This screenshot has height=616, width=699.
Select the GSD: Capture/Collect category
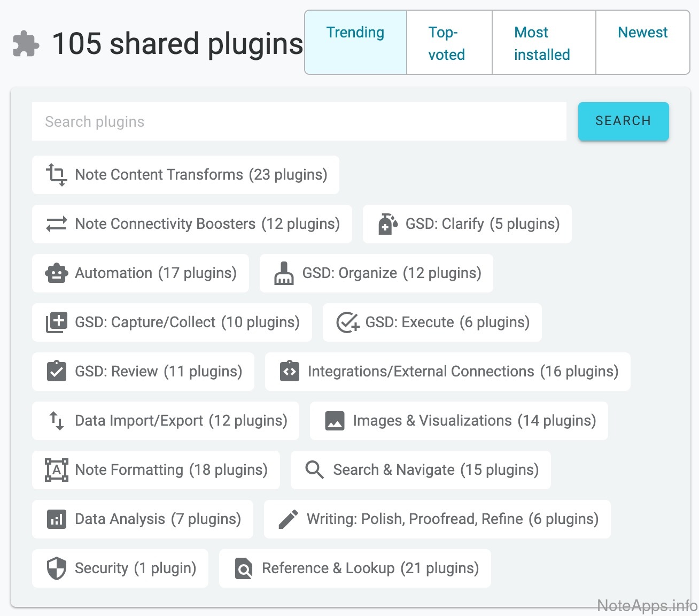pos(172,322)
